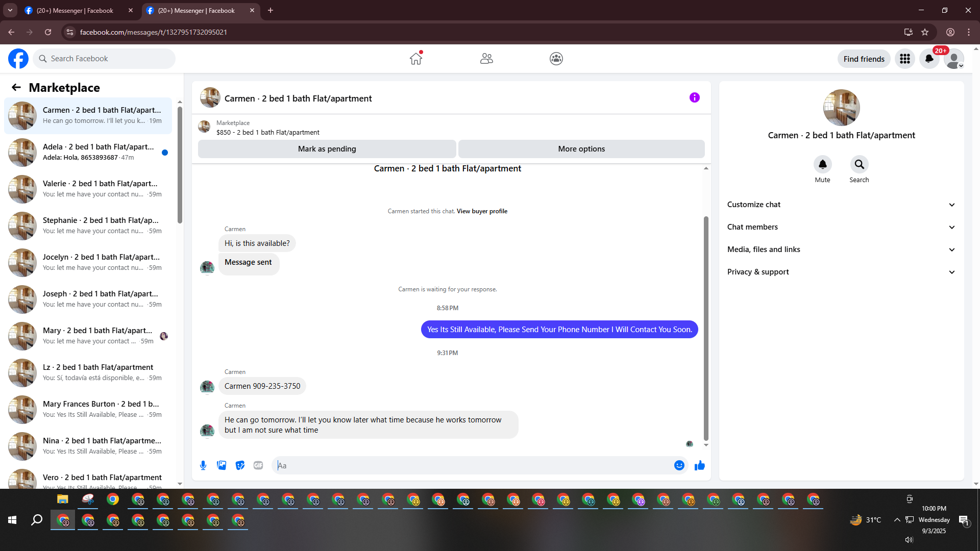Click the address bar URL

coord(154,32)
